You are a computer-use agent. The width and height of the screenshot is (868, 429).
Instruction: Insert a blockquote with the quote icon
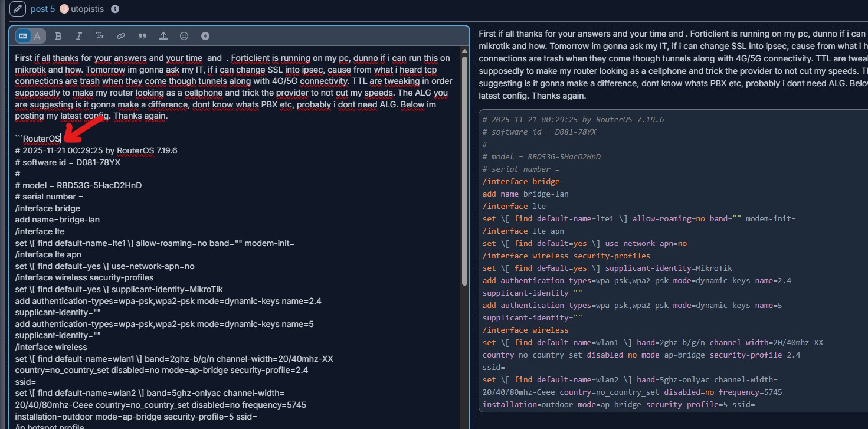coord(142,36)
